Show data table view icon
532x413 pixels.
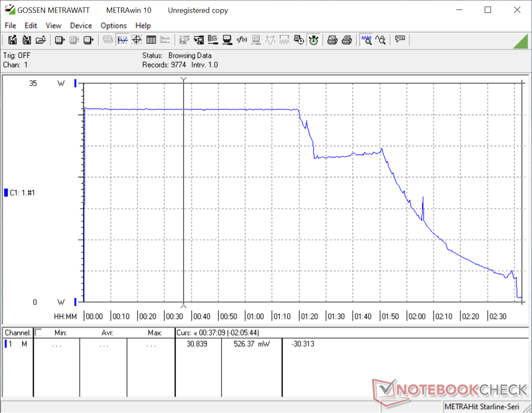pyautogui.click(x=151, y=40)
